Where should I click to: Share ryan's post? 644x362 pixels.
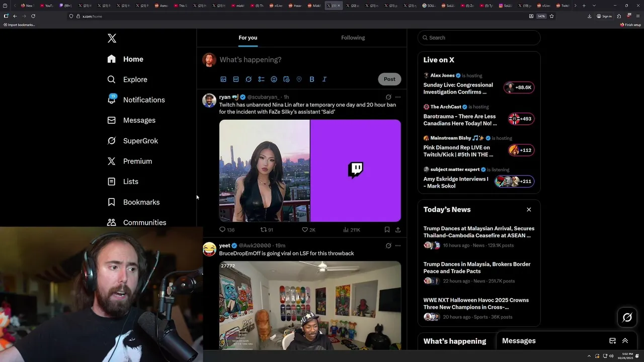[398, 230]
